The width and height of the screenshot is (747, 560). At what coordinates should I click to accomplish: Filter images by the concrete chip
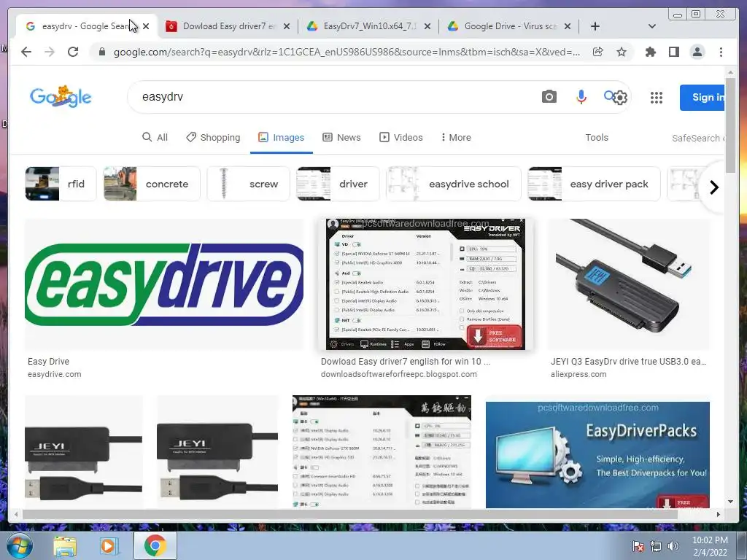[x=152, y=184]
